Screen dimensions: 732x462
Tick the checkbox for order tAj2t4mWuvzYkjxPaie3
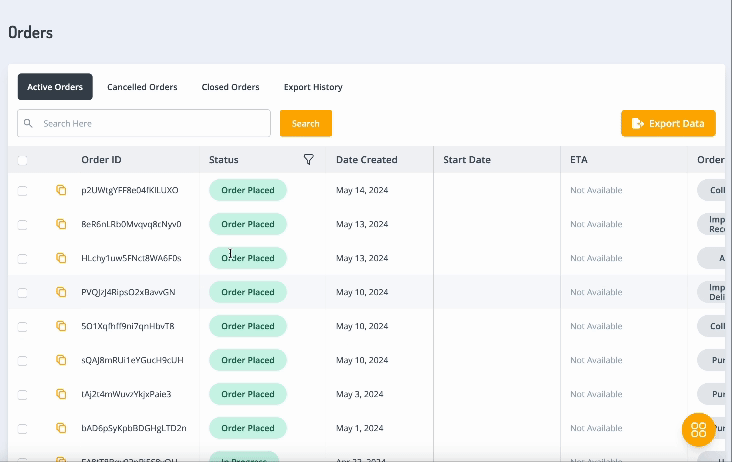pos(23,394)
